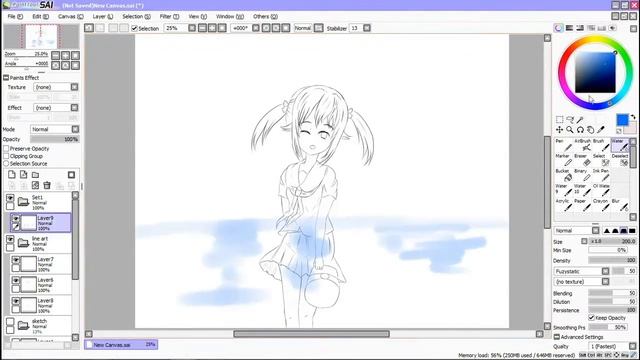This screenshot has width=640, height=360.
Task: Choose the rectangular selection tool
Action: 560,120
